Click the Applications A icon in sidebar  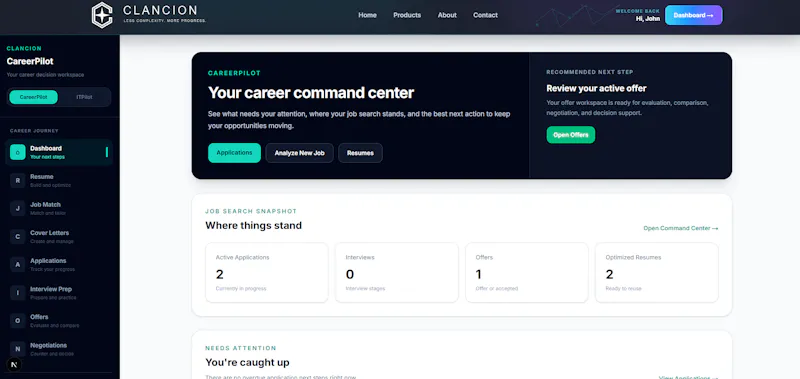coord(17,264)
